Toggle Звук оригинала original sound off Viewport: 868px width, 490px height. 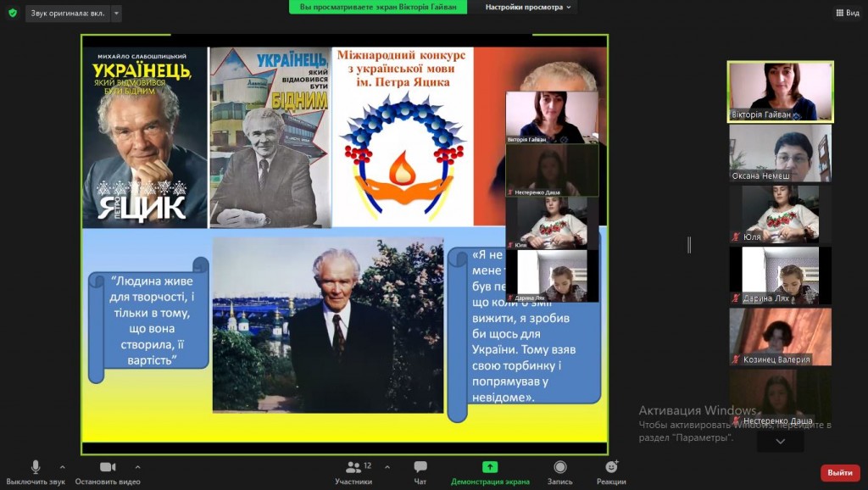pos(67,14)
